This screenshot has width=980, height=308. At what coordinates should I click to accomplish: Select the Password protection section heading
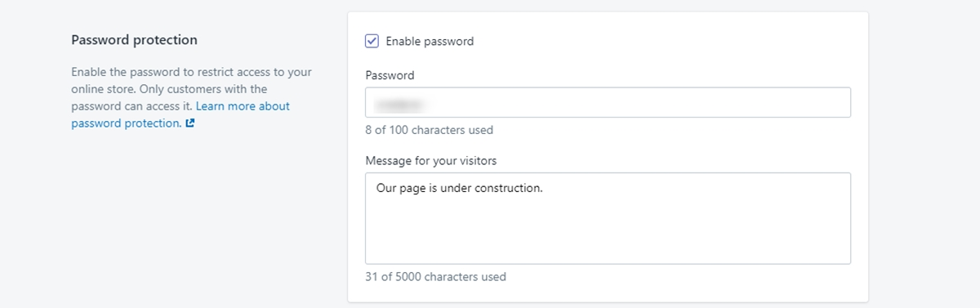134,39
